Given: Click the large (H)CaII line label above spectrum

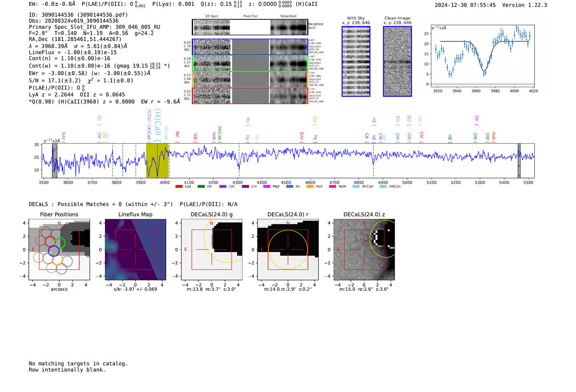Looking at the screenshot, I should point(158,123).
